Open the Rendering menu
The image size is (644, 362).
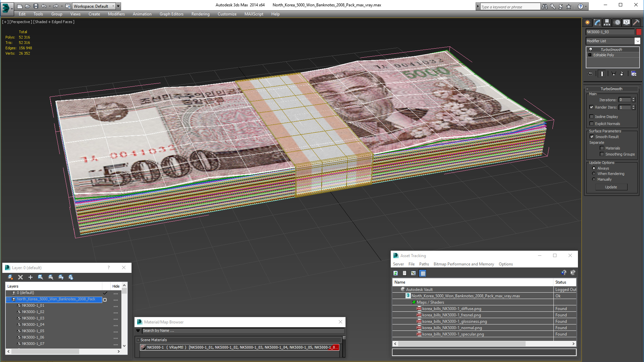pyautogui.click(x=201, y=14)
